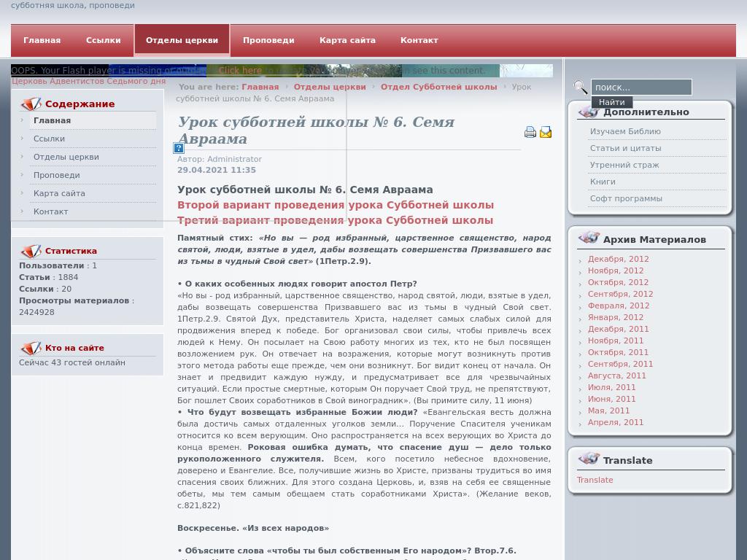This screenshot has height=560, width=747.
Task: Open the Изучаем Библию link
Action: (x=626, y=131)
